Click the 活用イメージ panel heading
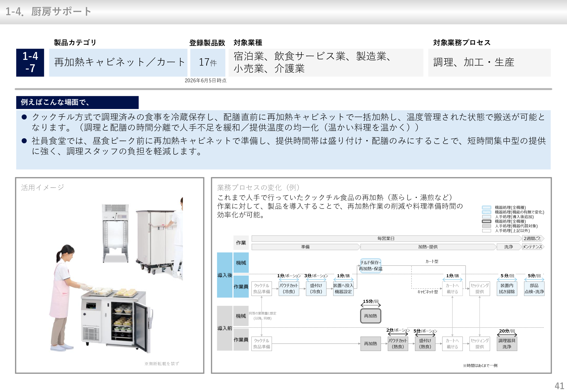The image size is (567, 392). [x=43, y=187]
